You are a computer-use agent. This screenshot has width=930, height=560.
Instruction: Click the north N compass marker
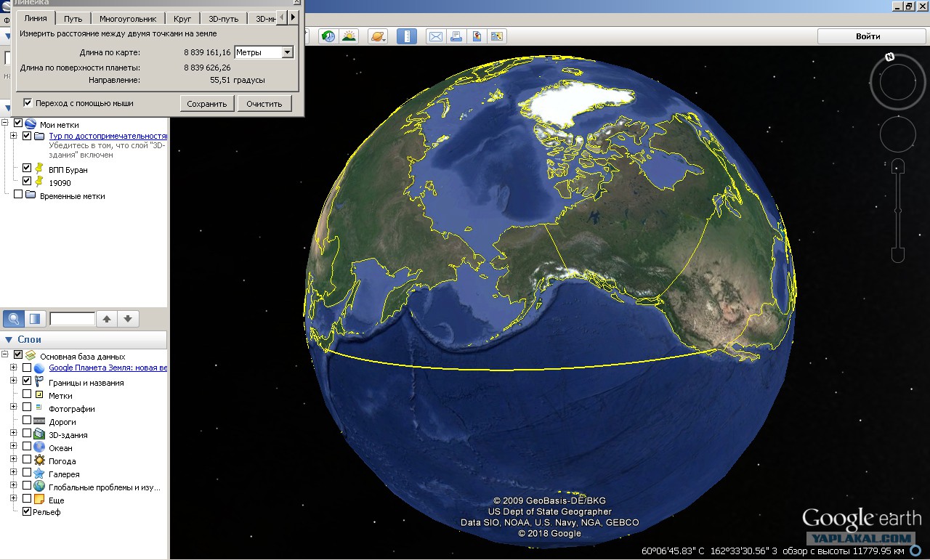click(889, 57)
